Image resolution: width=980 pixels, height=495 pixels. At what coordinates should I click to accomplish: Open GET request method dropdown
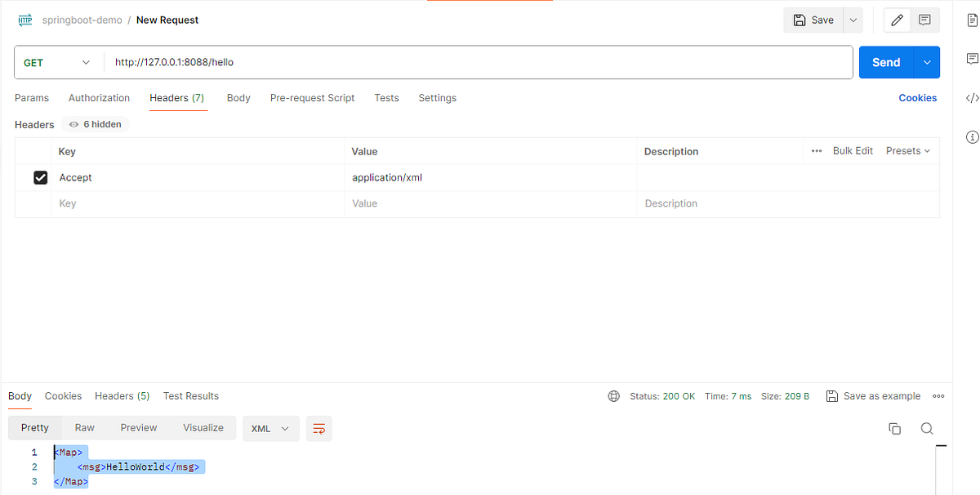click(57, 61)
